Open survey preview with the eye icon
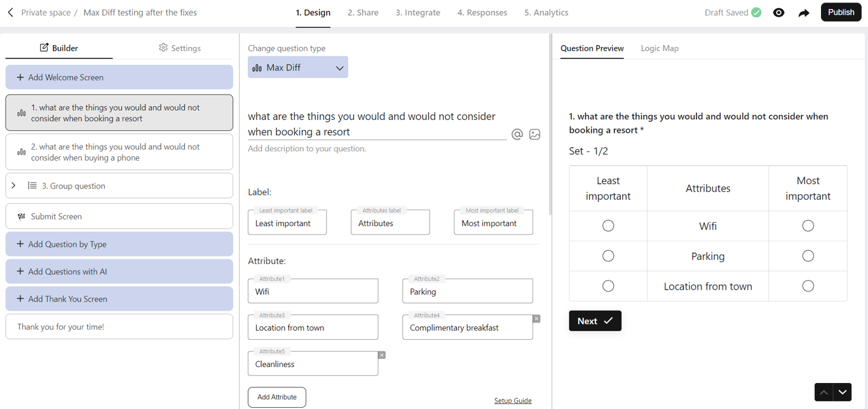 point(778,13)
